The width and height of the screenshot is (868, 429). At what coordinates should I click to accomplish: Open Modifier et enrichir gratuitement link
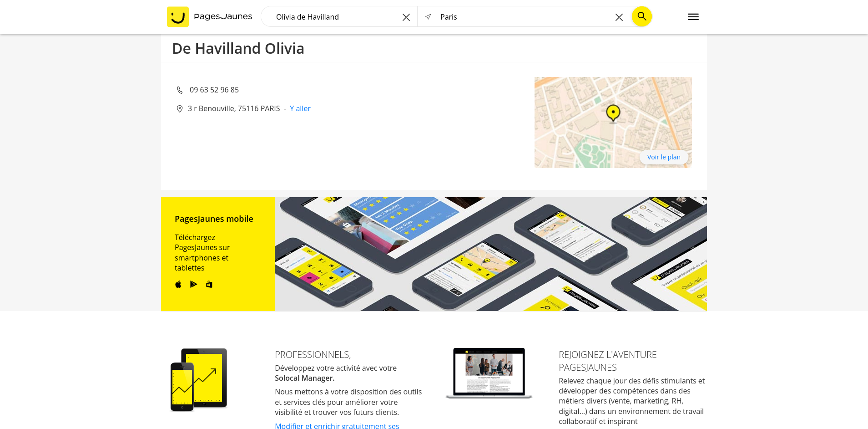coord(337,425)
